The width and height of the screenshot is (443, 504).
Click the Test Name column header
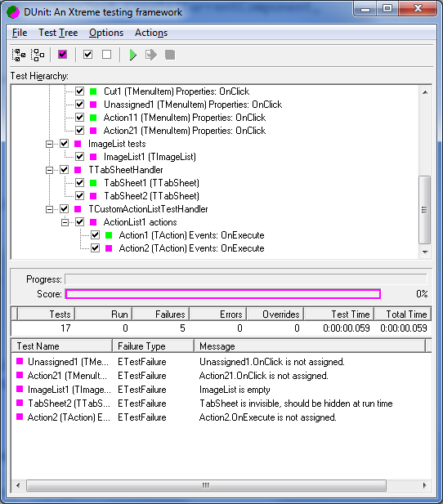click(x=62, y=346)
